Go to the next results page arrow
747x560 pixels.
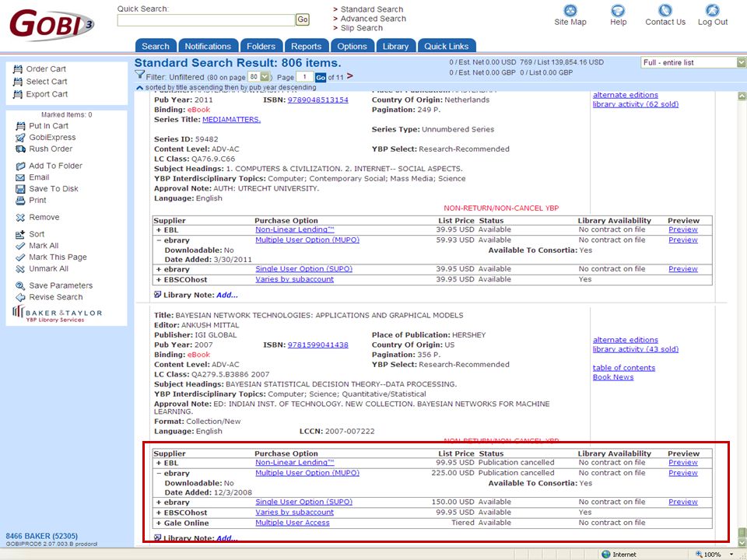coord(350,76)
